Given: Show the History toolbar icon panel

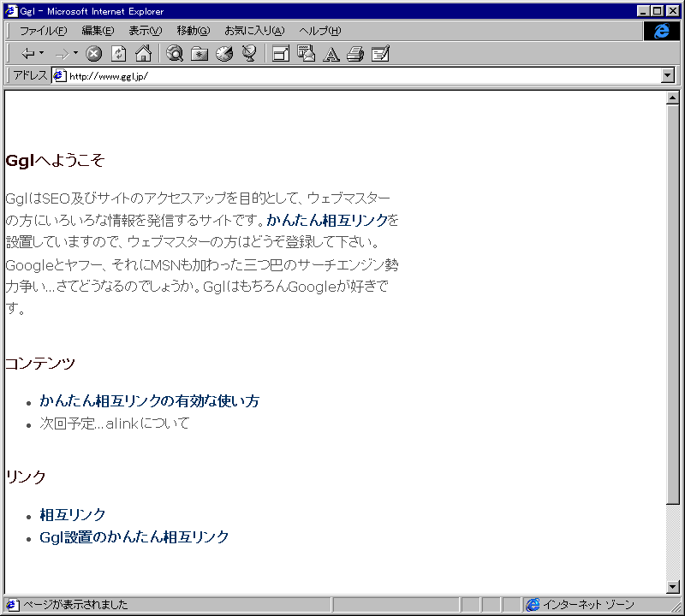Looking at the screenshot, I should 224,54.
